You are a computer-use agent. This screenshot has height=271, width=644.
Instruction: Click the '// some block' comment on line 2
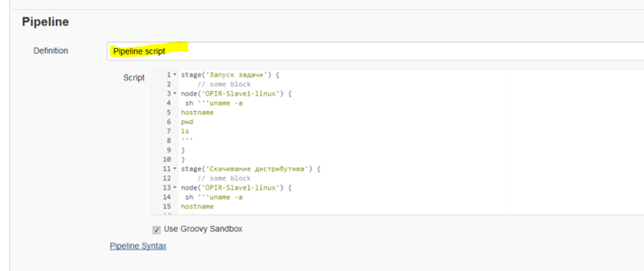[x=224, y=84]
